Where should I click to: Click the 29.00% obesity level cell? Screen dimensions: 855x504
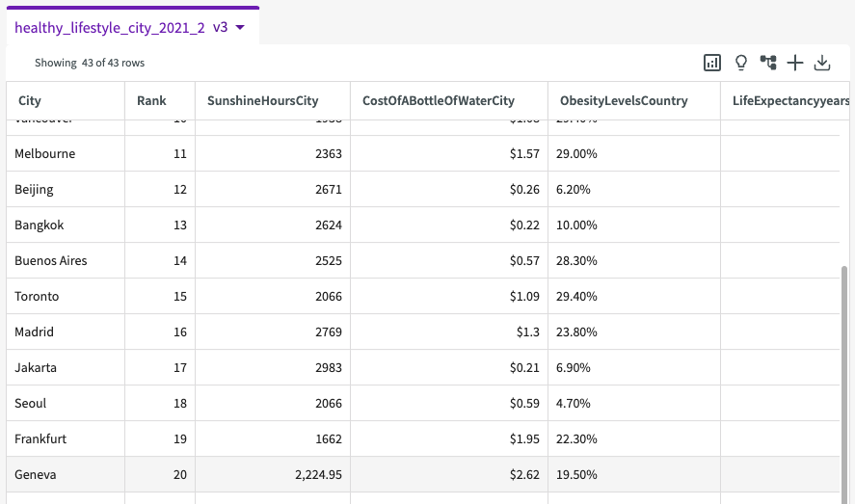[634, 153]
